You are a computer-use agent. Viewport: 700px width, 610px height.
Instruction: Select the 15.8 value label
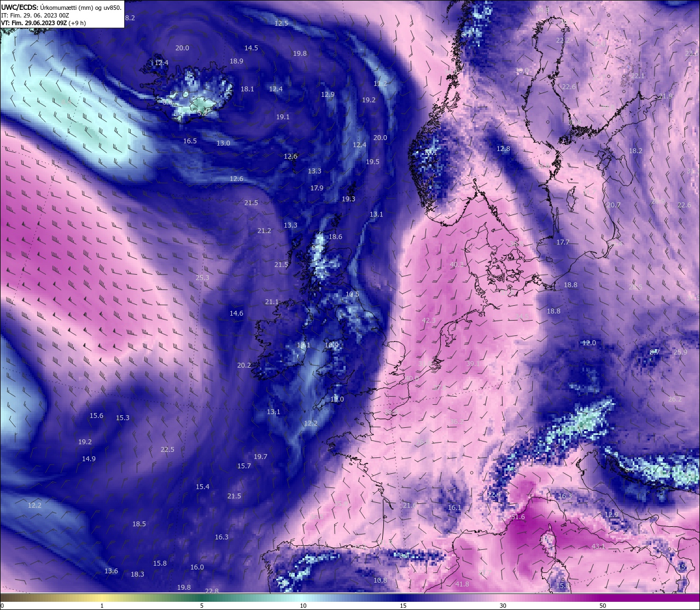click(160, 563)
